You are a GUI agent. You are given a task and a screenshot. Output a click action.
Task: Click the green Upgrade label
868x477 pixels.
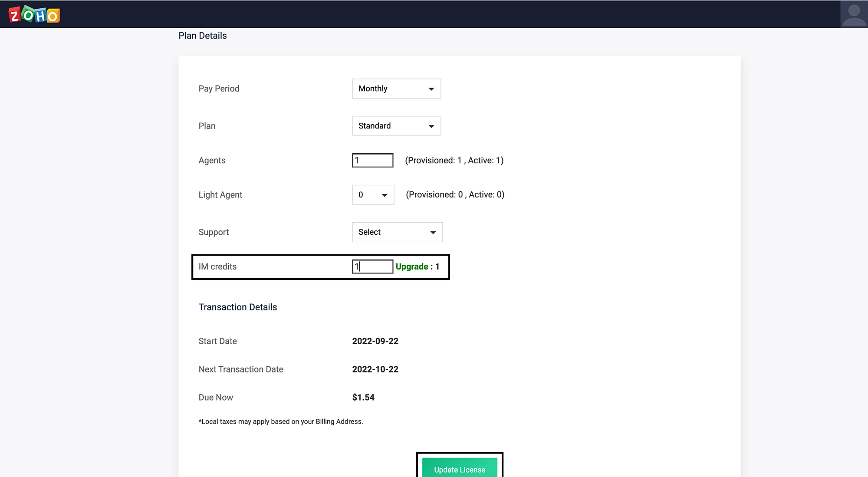(x=411, y=266)
